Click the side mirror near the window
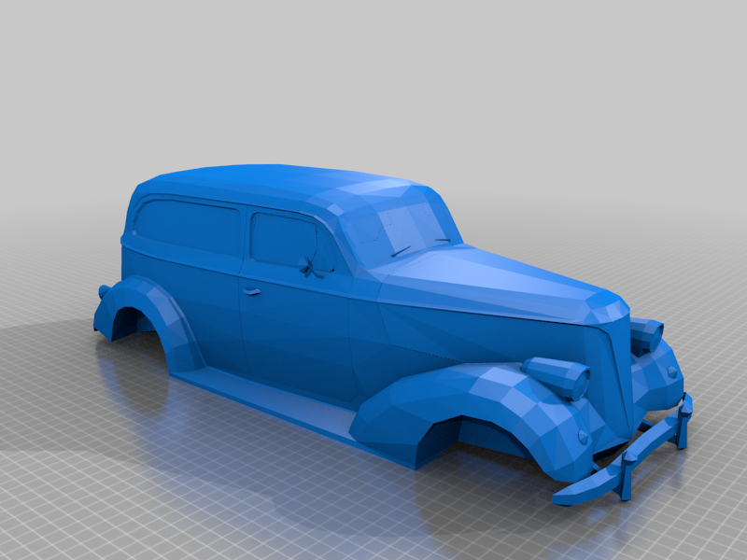Screen dimensions: 747x560 click(310, 264)
